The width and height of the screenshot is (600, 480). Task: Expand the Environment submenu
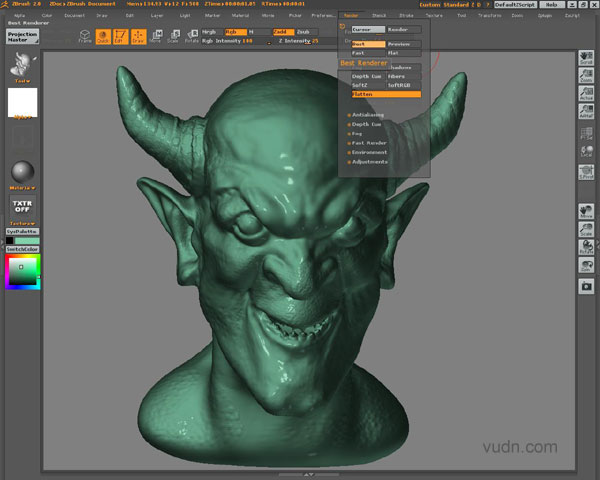[367, 152]
